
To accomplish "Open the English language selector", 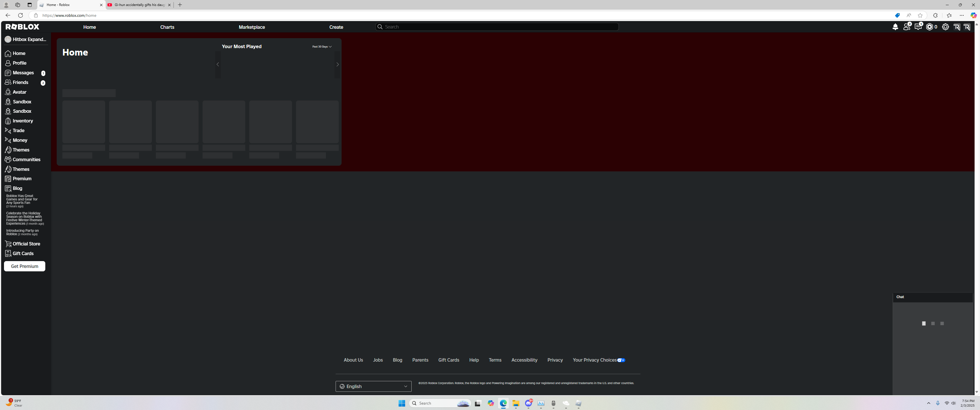I will pos(373,386).
